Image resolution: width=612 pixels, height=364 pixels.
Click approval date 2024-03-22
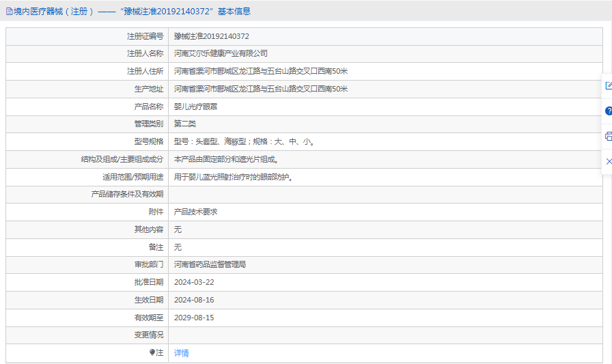click(x=194, y=282)
